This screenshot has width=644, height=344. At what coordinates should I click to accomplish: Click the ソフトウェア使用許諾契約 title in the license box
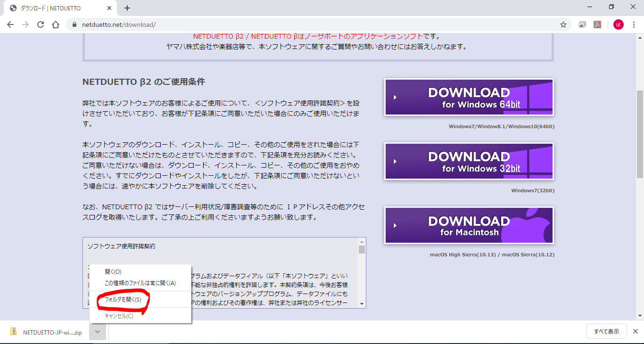tap(121, 246)
